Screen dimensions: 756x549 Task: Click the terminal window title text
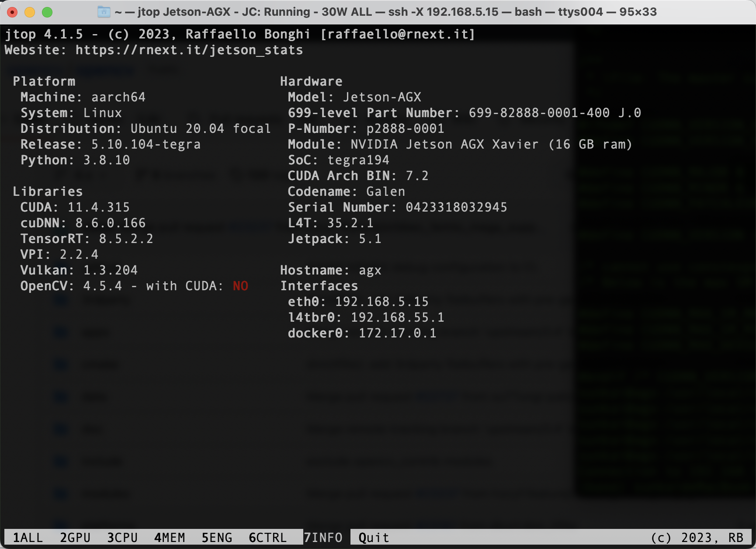coord(386,12)
